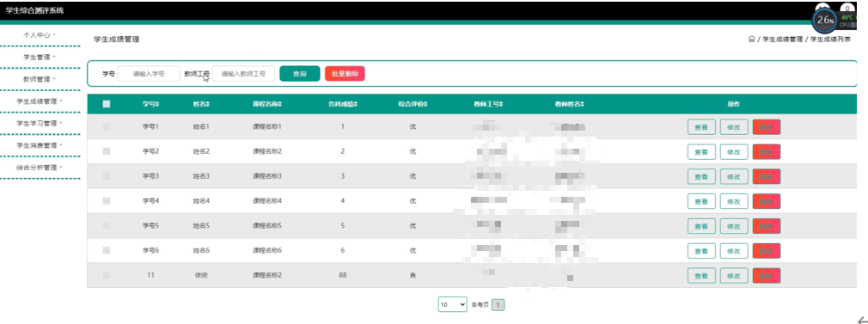
Task: Open 学生消费管理 in the sidebar
Action: (40, 145)
